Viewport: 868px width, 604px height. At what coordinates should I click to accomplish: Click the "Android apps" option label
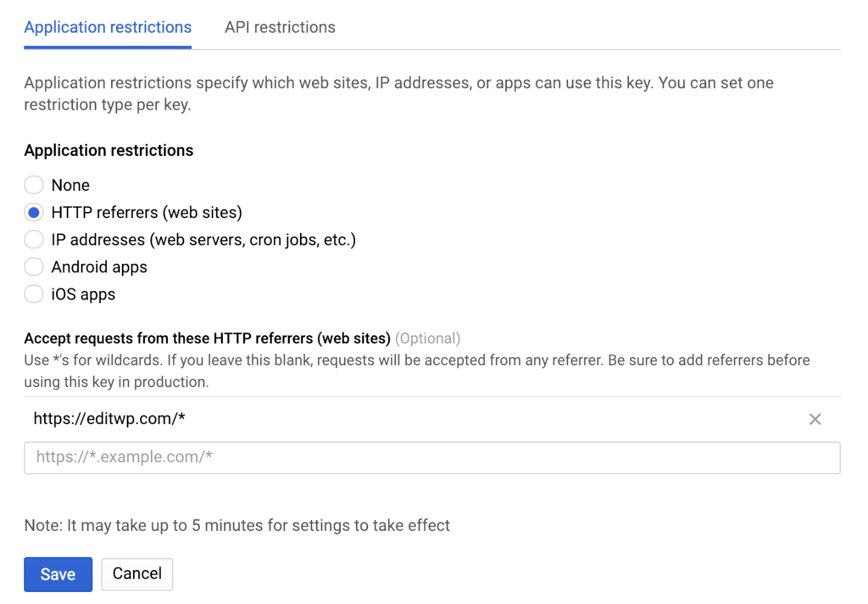coord(99,266)
